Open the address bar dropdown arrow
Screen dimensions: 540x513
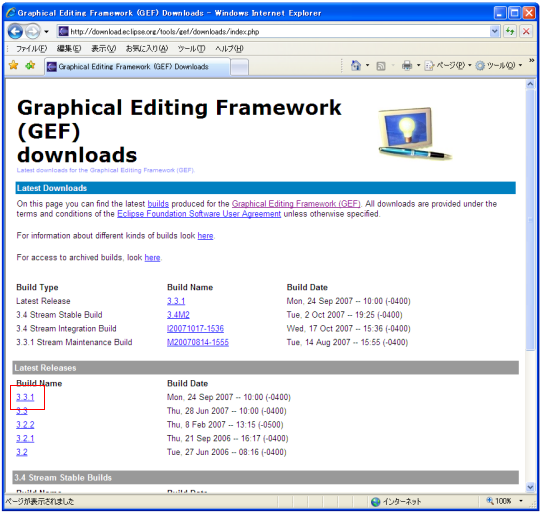[495, 32]
